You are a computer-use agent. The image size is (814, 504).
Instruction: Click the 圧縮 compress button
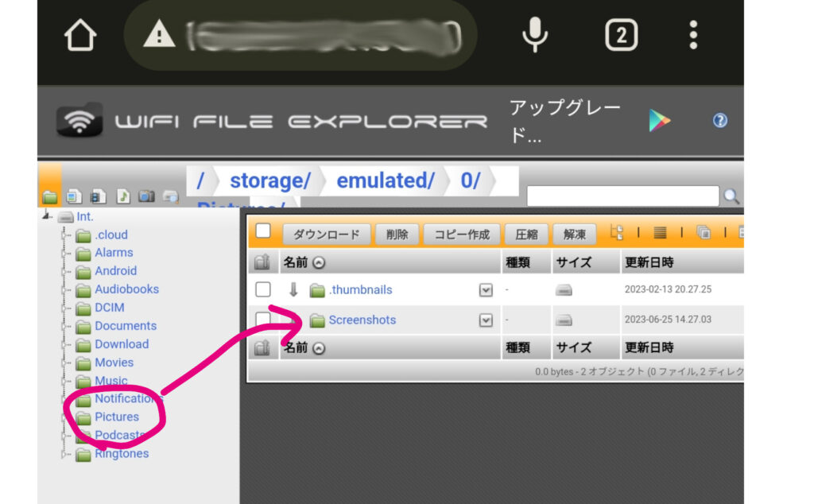click(x=526, y=234)
